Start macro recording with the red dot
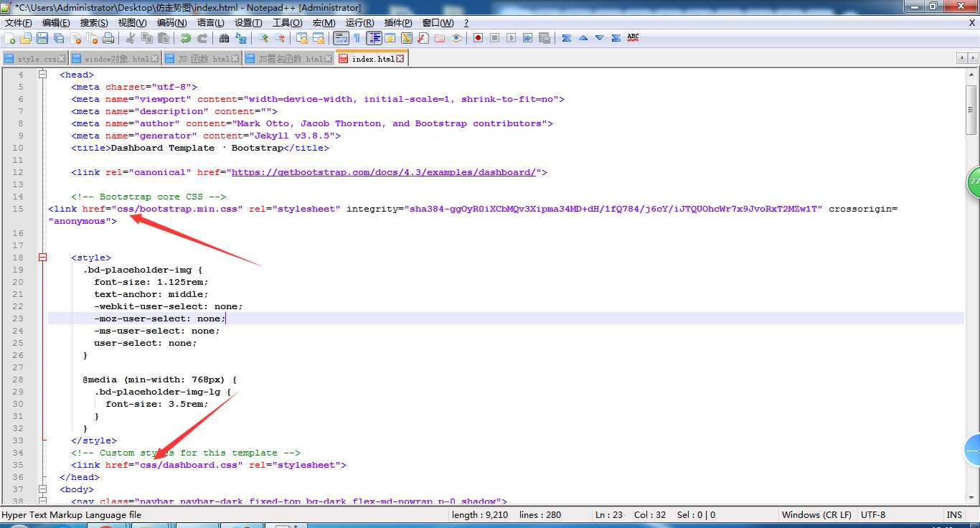This screenshot has width=980, height=528. coord(478,38)
